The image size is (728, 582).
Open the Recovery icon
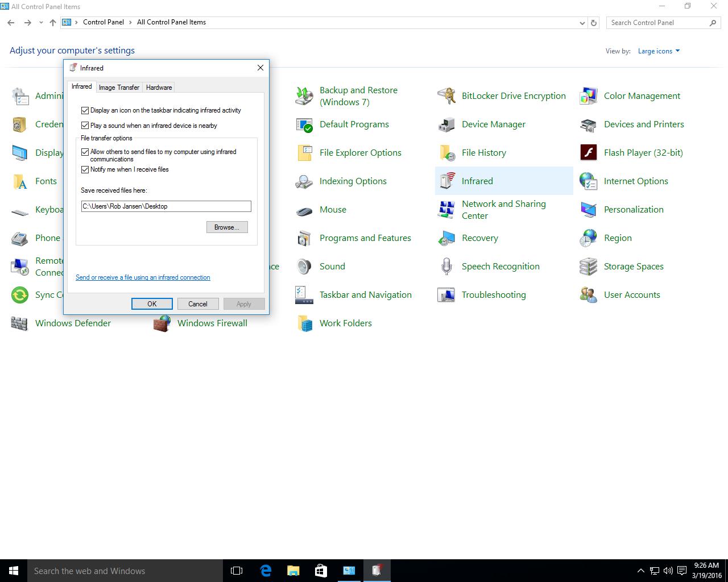(x=446, y=238)
